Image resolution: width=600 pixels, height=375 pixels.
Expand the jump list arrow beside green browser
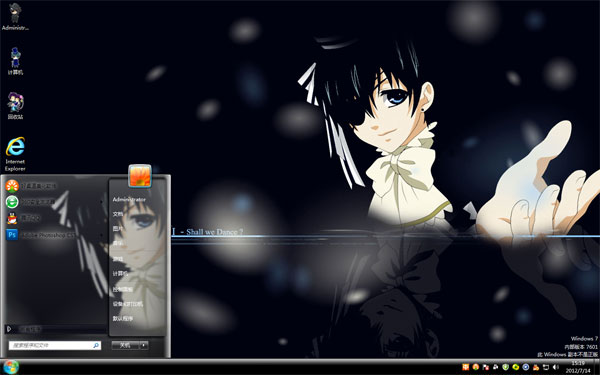[102, 202]
